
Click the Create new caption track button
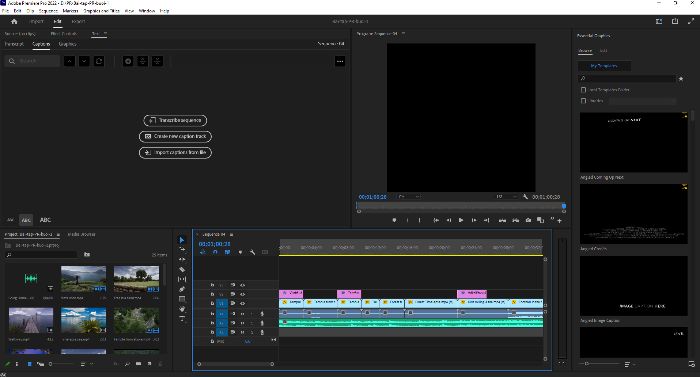[x=175, y=136]
